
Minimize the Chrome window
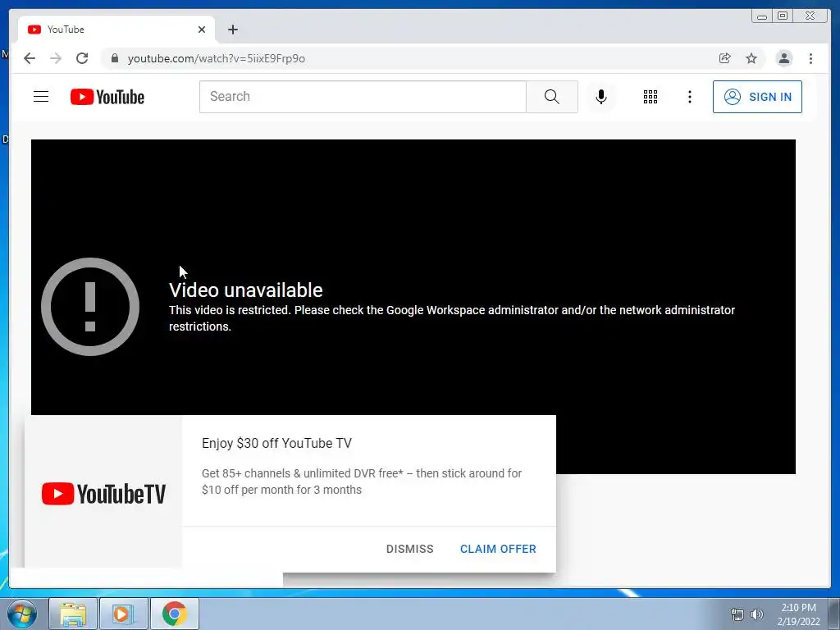click(x=762, y=16)
